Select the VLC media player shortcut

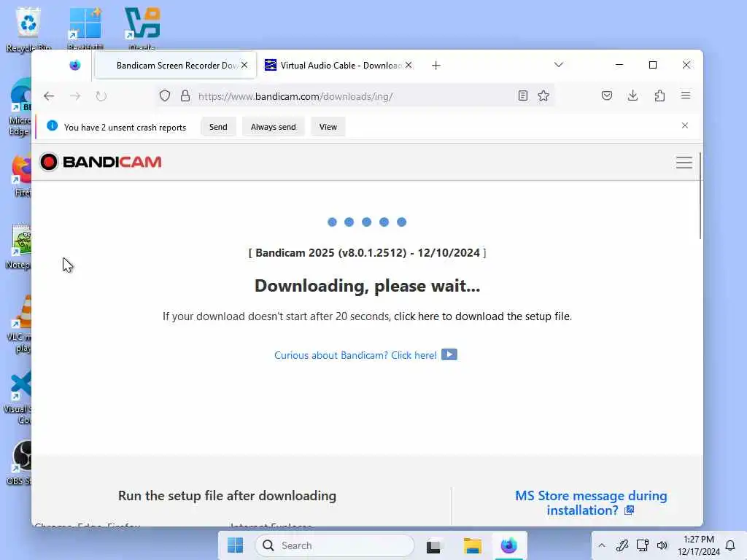[21, 324]
